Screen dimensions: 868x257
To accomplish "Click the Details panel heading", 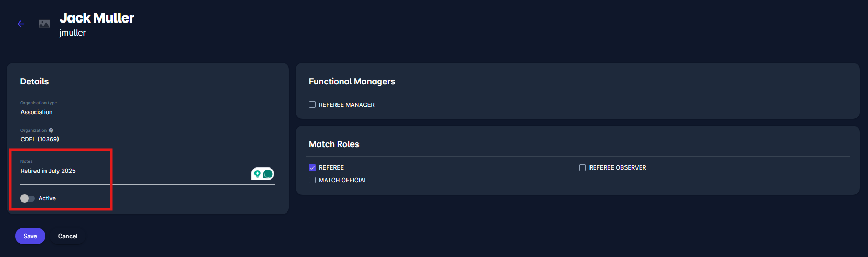I will [34, 81].
